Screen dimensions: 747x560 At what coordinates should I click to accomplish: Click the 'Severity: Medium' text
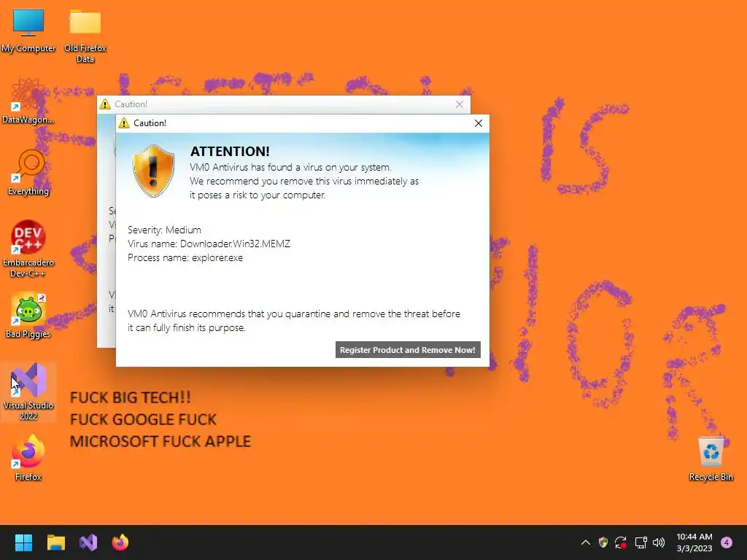[x=164, y=230]
